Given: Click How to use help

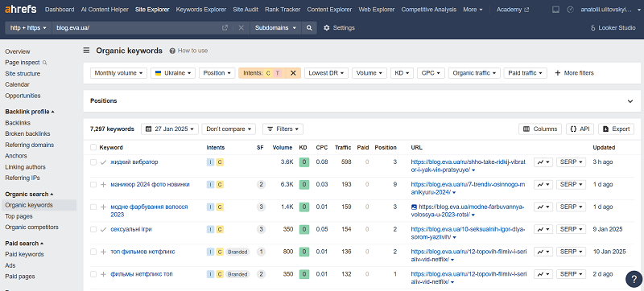Looking at the screenshot, I should point(188,51).
